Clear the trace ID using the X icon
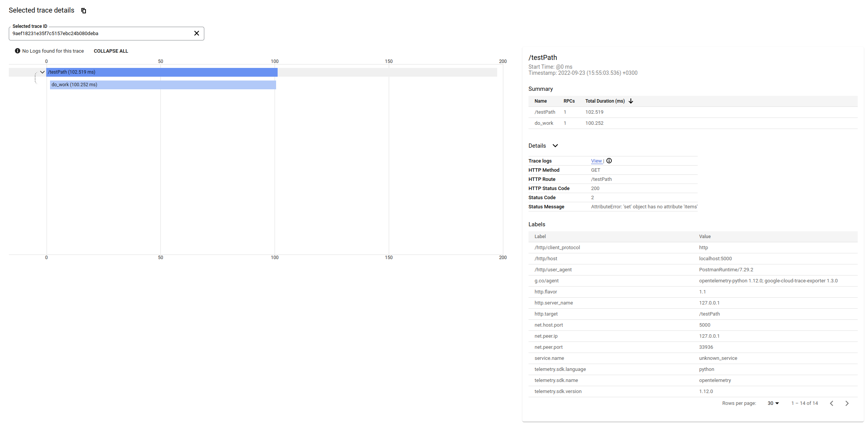The image size is (868, 427). tap(197, 33)
